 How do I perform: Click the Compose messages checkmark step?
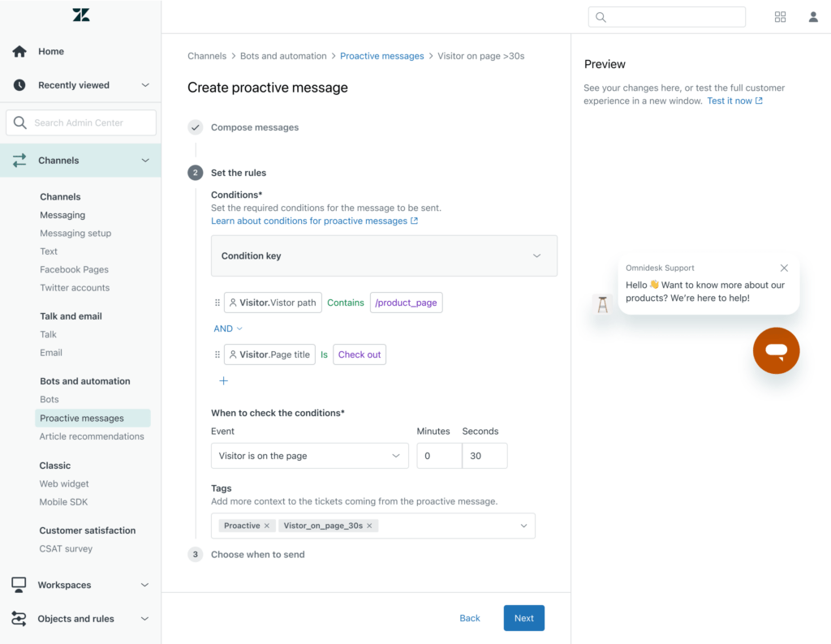click(196, 127)
